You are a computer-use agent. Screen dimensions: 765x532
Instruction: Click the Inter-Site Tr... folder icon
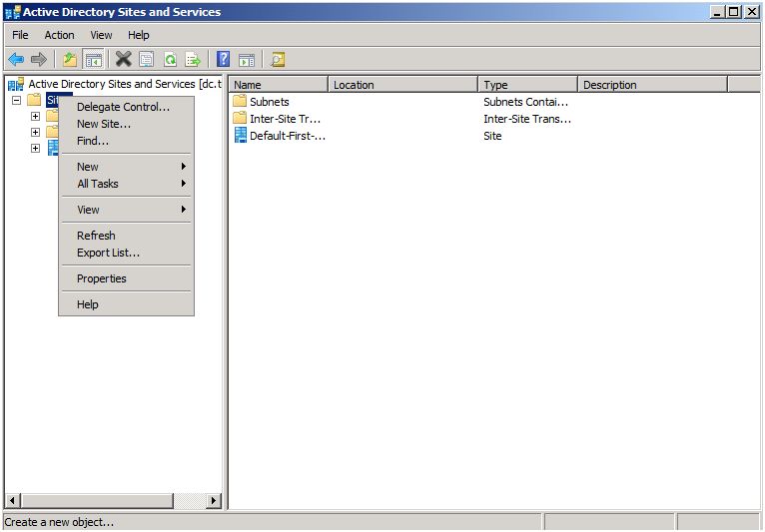(x=240, y=118)
